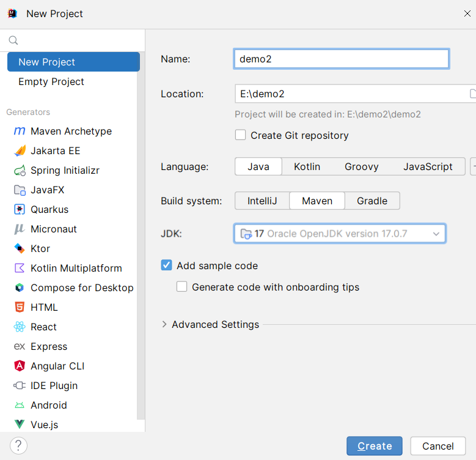
Task: Click the sidebar search field
Action: [72, 40]
